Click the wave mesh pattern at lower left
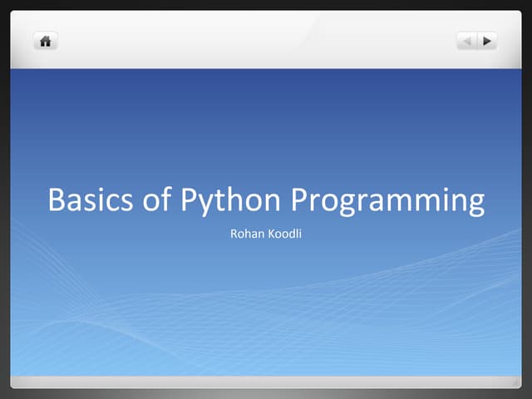This screenshot has height=399, width=532. click(66, 324)
